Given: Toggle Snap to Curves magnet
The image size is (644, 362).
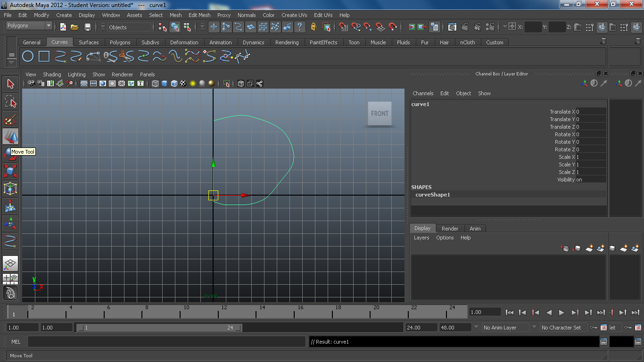Looking at the screenshot, I should point(356,27).
